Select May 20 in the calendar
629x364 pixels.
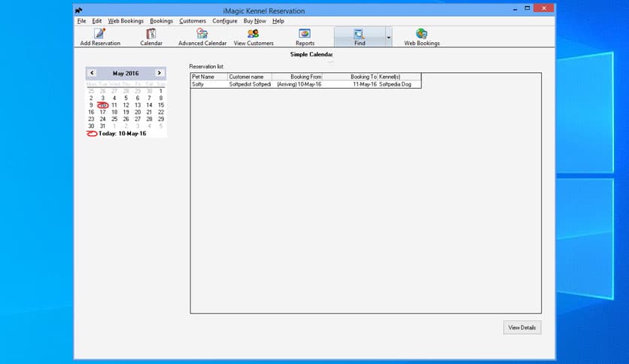tap(138, 112)
